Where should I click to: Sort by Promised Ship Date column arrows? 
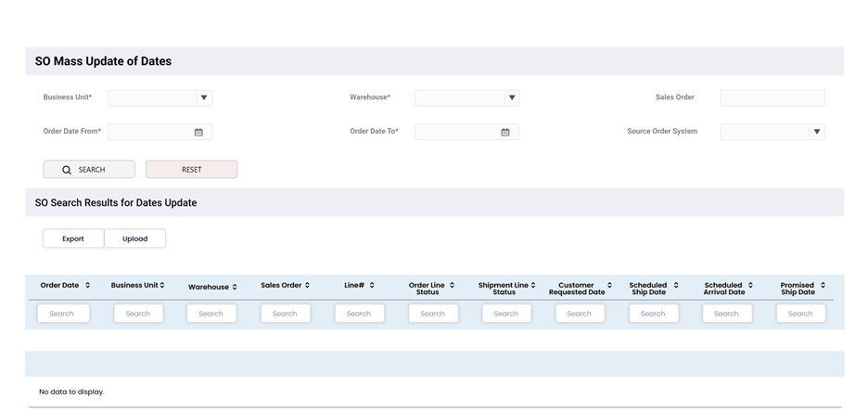pos(823,285)
